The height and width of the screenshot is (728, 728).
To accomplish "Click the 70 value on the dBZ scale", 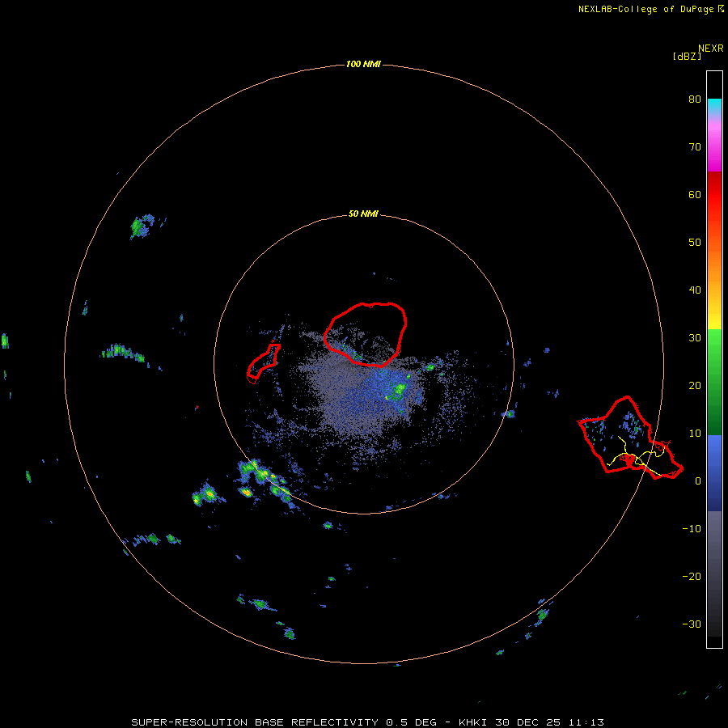I will click(x=695, y=146).
